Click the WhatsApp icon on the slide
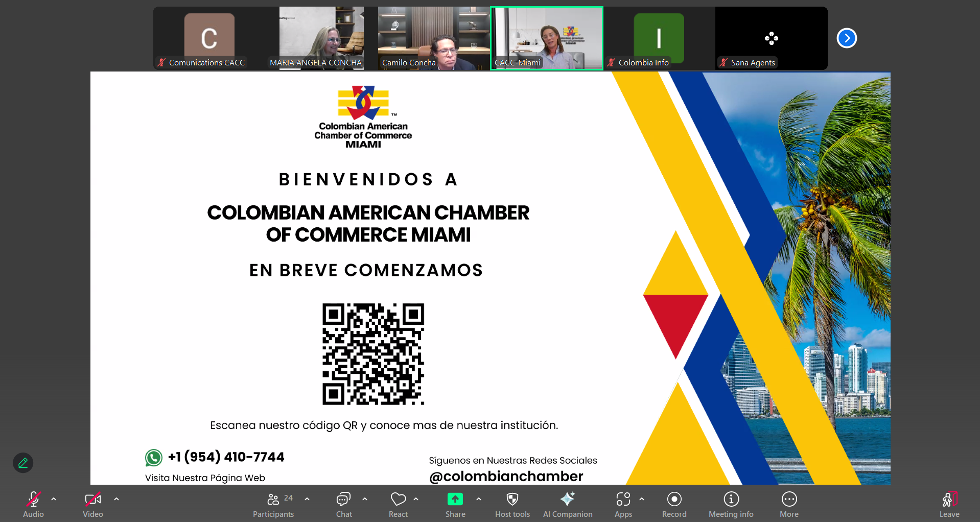 [x=154, y=458]
